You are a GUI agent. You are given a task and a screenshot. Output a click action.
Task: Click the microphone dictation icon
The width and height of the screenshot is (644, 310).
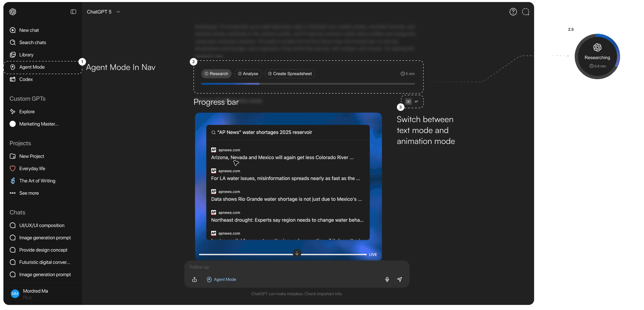[387, 280]
